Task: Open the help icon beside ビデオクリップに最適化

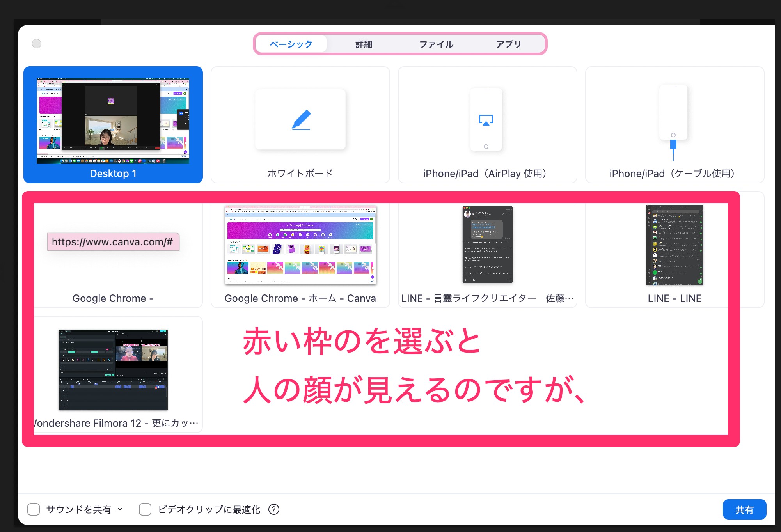Action: click(274, 509)
